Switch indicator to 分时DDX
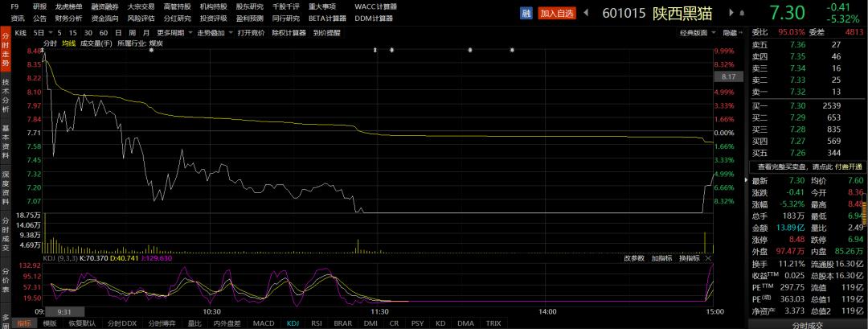This screenshot has width=868, height=329. pyautogui.click(x=121, y=323)
